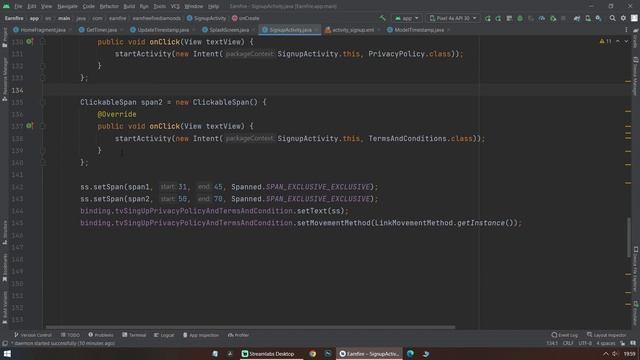Viewport: 640px width, 360px height.
Task: Open the Version Control tool window
Action: [x=33, y=335]
